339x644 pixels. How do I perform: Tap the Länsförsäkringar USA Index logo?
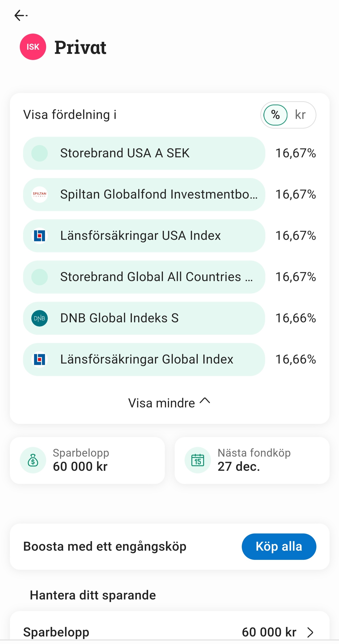pos(40,235)
